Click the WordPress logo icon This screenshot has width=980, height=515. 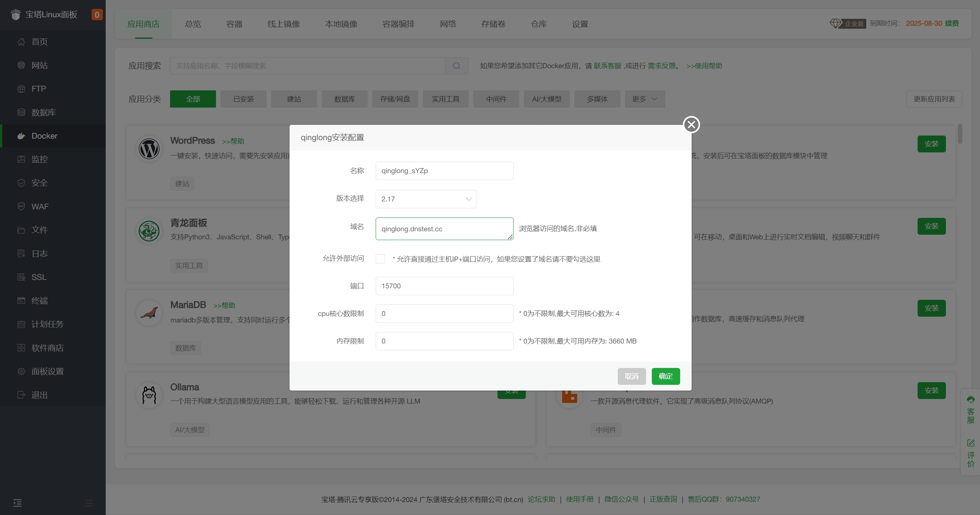pyautogui.click(x=149, y=149)
